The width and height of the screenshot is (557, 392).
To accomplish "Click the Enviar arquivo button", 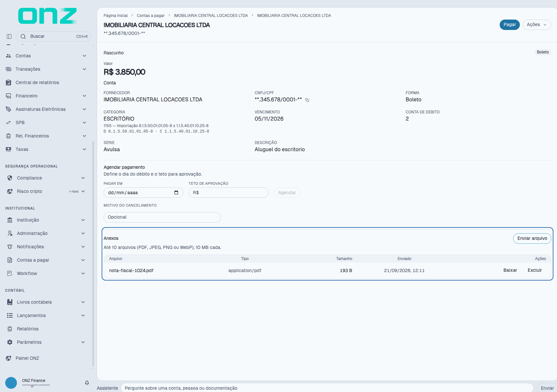I will click(x=532, y=239).
